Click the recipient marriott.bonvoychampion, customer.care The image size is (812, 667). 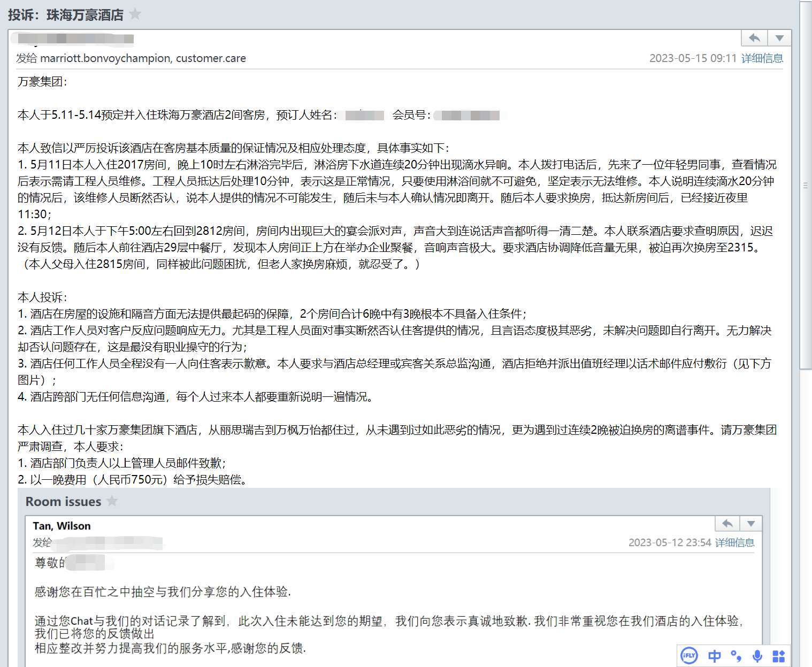143,58
